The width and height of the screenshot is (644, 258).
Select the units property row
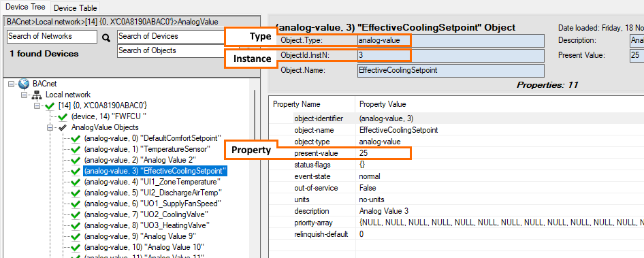click(456, 199)
